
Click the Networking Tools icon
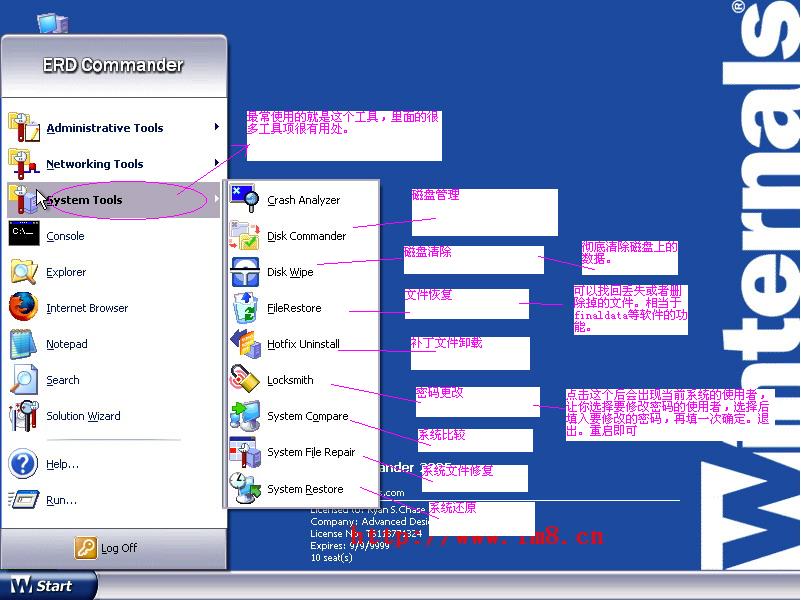23,163
